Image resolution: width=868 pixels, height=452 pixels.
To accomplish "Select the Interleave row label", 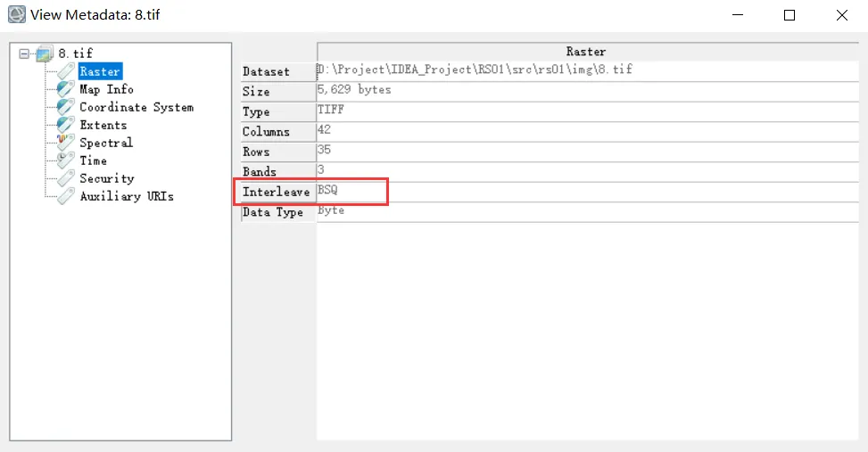I will pos(276,192).
